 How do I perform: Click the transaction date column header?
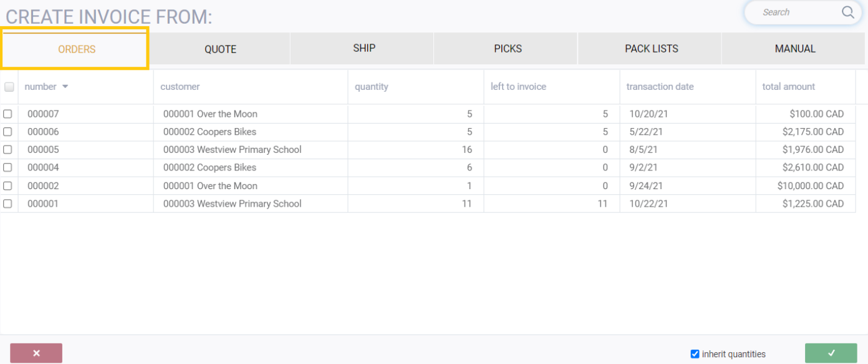coord(660,87)
